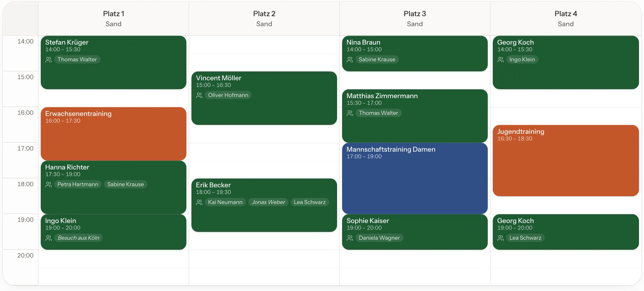The width and height of the screenshot is (644, 291).
Task: Select the Platz 1 column header
Action: click(x=114, y=19)
